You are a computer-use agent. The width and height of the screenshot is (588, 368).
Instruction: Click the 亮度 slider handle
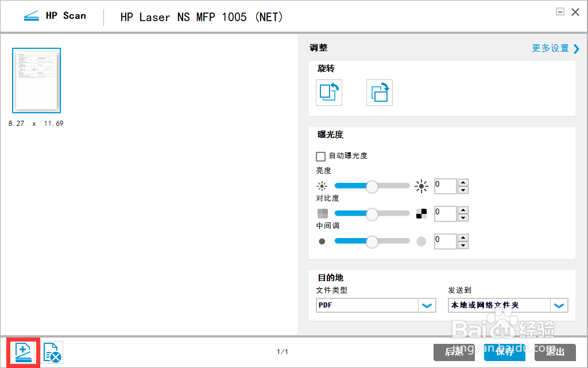click(x=372, y=186)
